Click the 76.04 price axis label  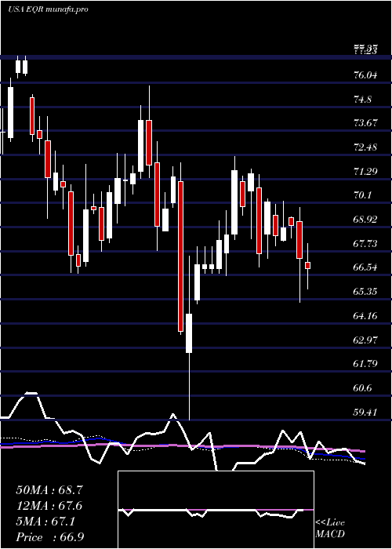coord(366,75)
